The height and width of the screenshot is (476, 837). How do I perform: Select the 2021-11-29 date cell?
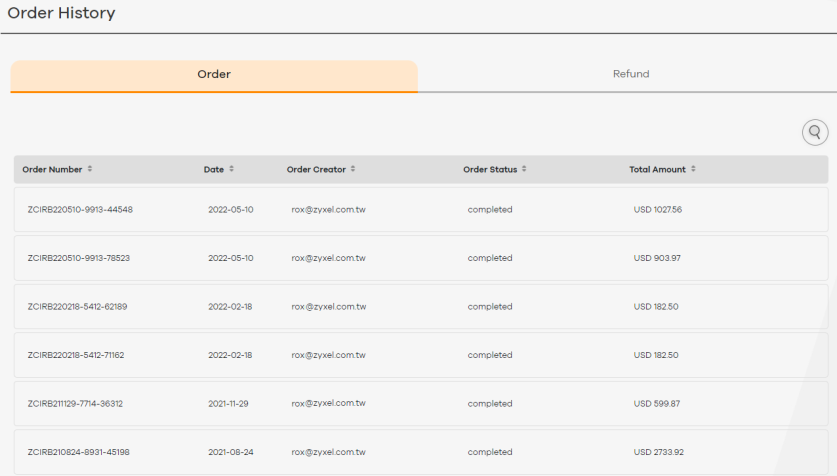[228, 404]
